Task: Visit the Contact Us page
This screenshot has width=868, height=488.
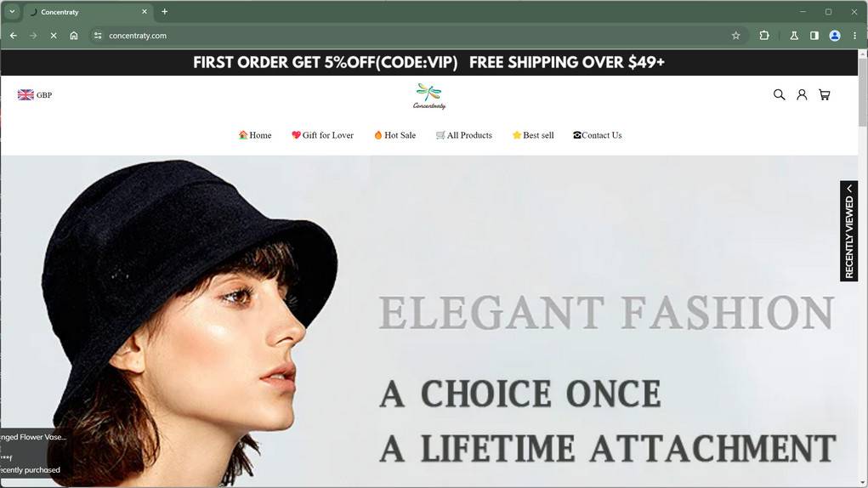Action: [x=598, y=135]
